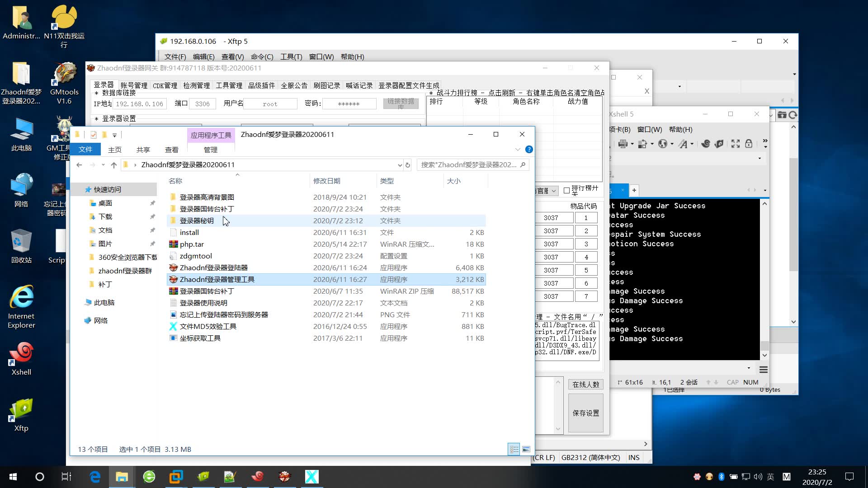Open the 管理 ribbon tab
The height and width of the screenshot is (488, 868).
(211, 150)
